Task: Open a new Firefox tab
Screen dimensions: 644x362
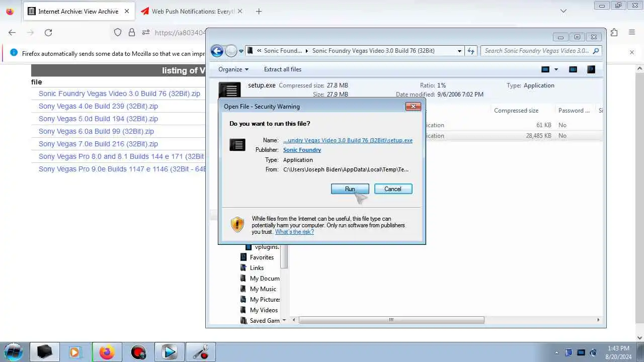Action: [259, 11]
